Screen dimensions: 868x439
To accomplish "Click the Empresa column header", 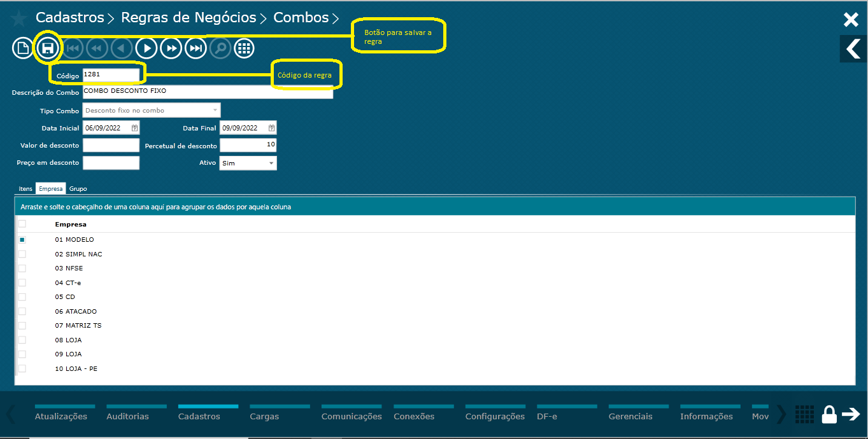I will [71, 224].
